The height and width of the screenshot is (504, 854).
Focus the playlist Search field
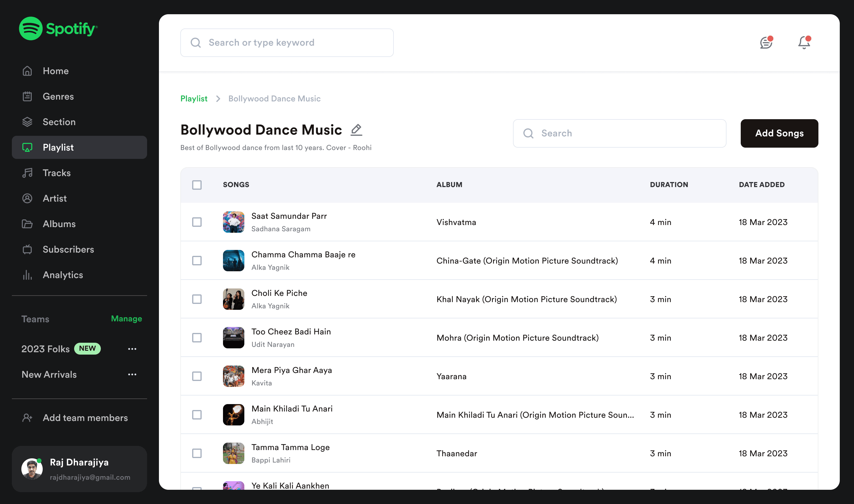620,133
